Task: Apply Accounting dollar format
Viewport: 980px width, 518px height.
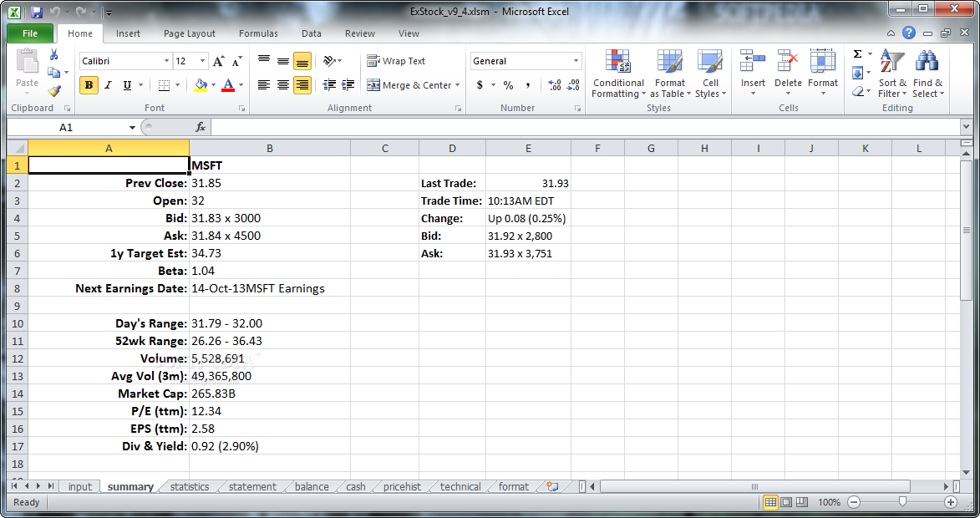Action: click(480, 85)
